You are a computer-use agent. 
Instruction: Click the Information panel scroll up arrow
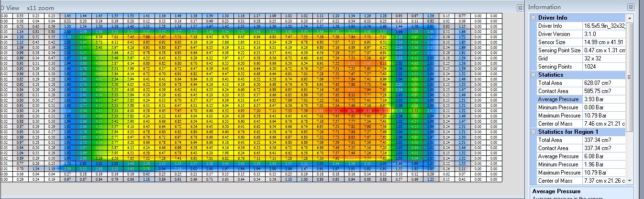pos(630,18)
